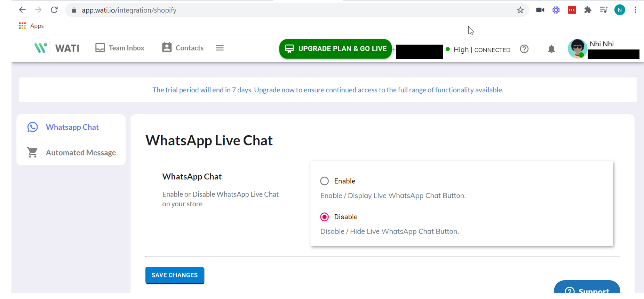Save changes to chat settings
This screenshot has width=644, height=299.
[175, 275]
